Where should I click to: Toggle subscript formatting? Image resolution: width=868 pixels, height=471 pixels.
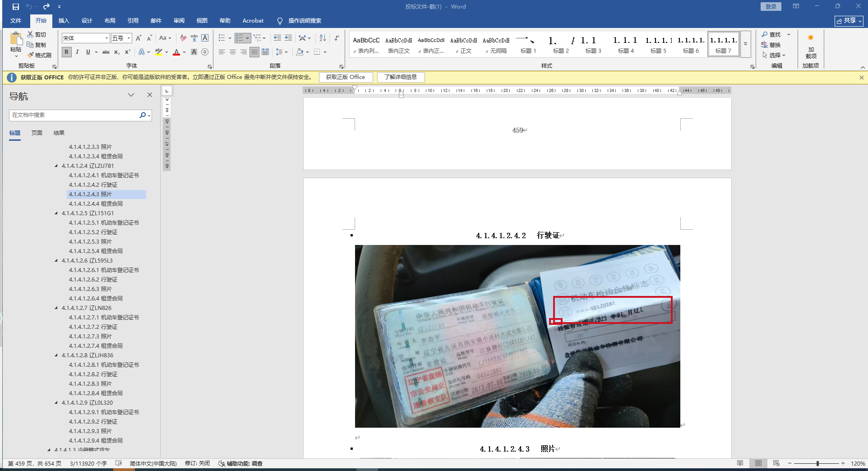point(117,52)
